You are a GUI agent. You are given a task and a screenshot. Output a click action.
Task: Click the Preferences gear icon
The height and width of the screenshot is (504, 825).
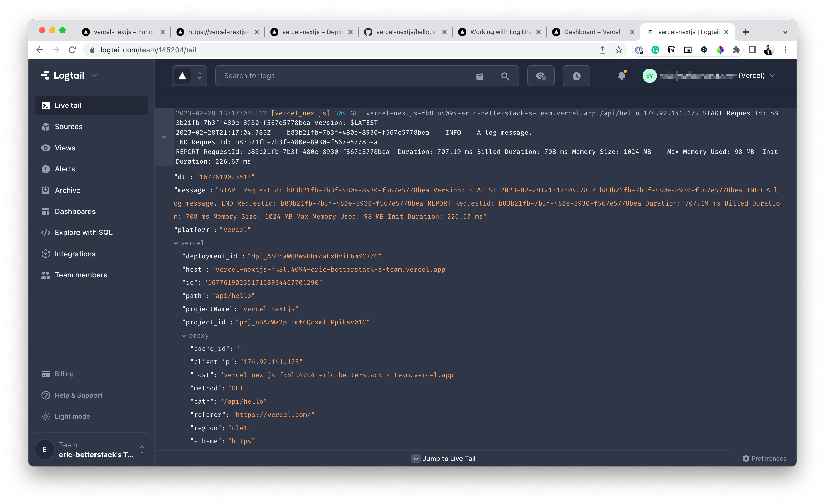[746, 459]
